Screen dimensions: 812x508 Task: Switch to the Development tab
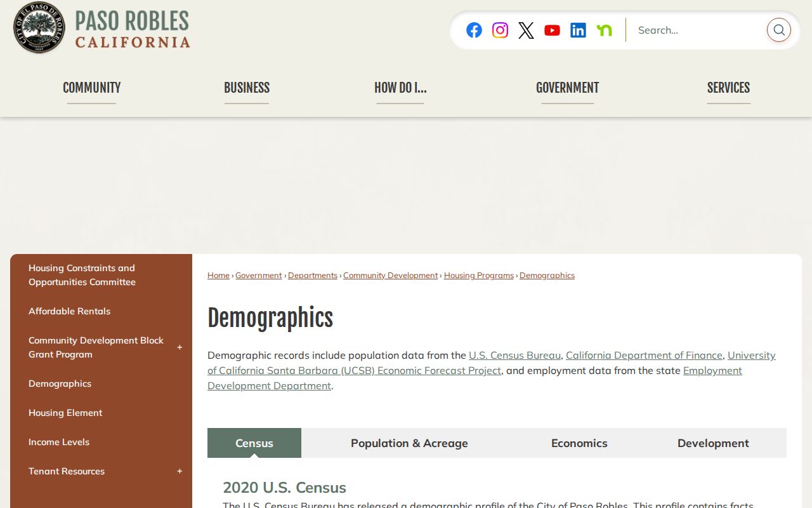(x=713, y=443)
